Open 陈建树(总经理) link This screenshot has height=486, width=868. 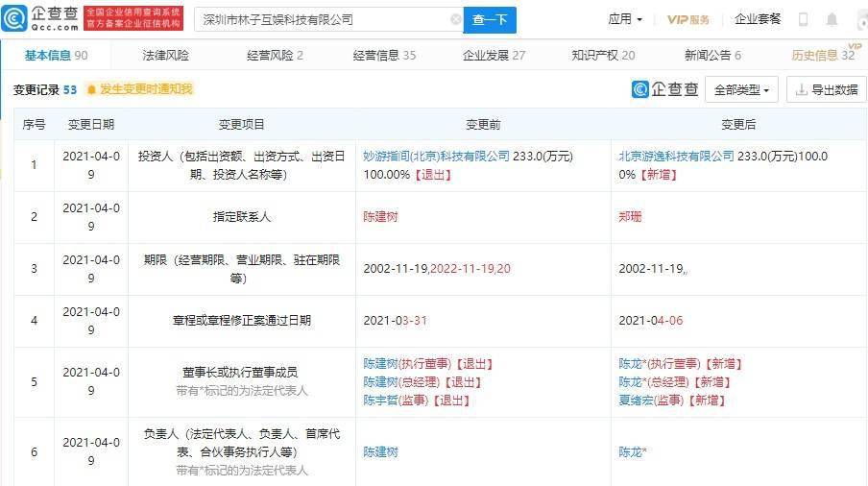(401, 382)
